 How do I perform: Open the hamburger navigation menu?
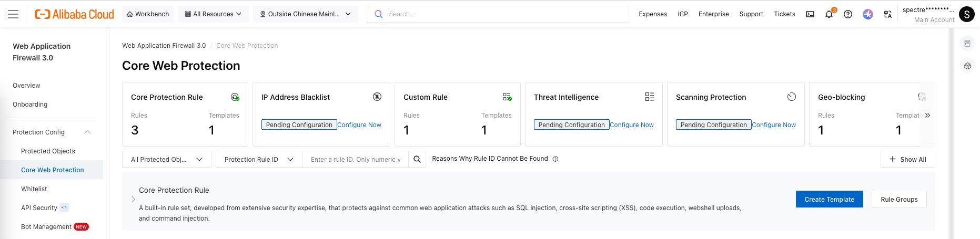[13, 14]
